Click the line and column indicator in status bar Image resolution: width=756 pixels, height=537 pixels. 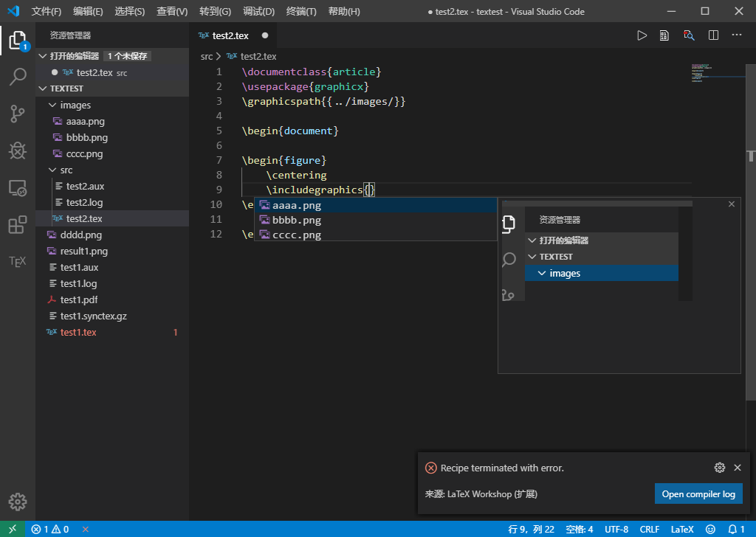point(531,530)
